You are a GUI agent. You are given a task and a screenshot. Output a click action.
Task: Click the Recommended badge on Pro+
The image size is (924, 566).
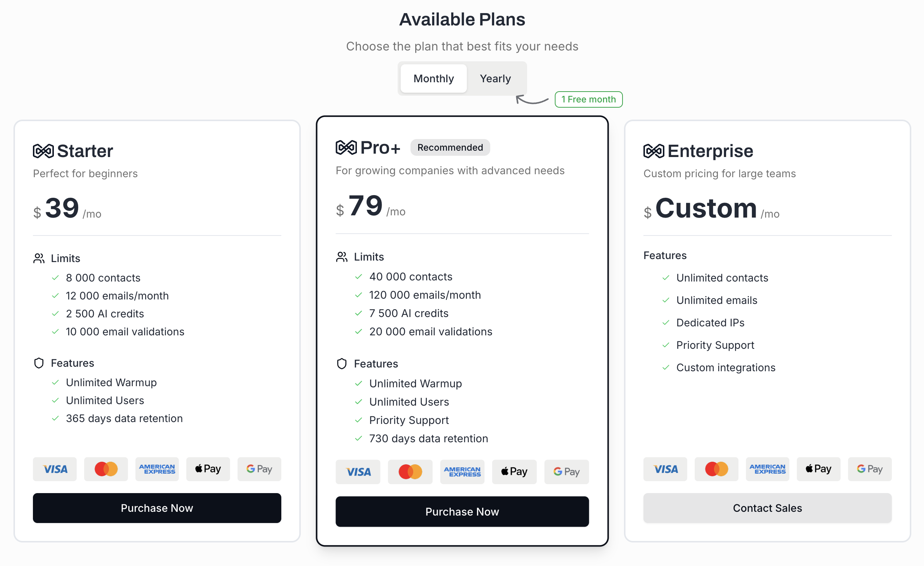pyautogui.click(x=450, y=147)
